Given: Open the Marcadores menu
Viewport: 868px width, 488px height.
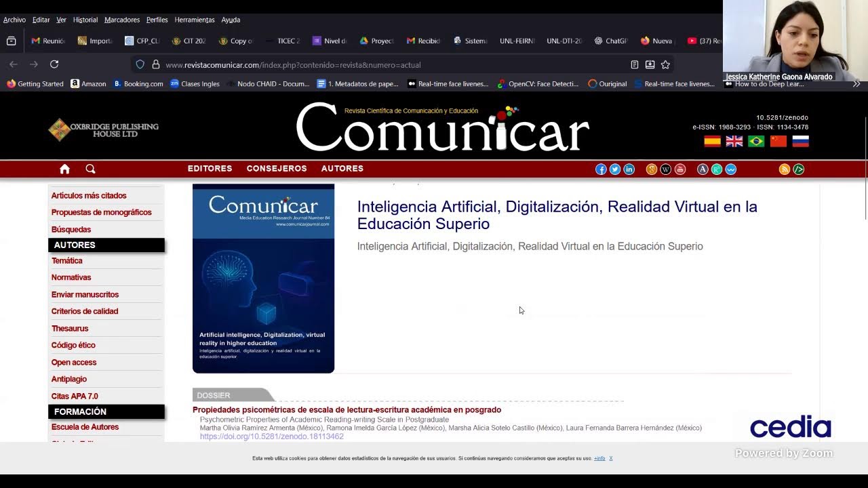Looking at the screenshot, I should pos(122,20).
